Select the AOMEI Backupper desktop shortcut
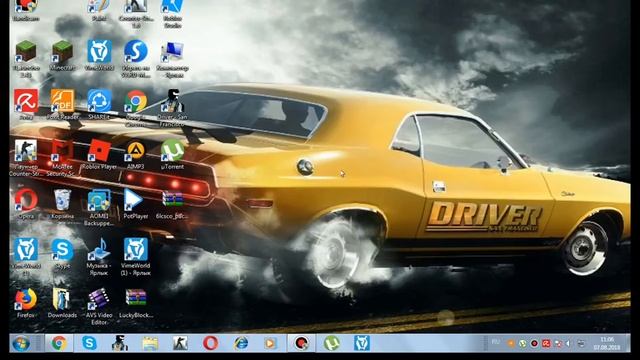This screenshot has height=360, width=640. (x=99, y=207)
